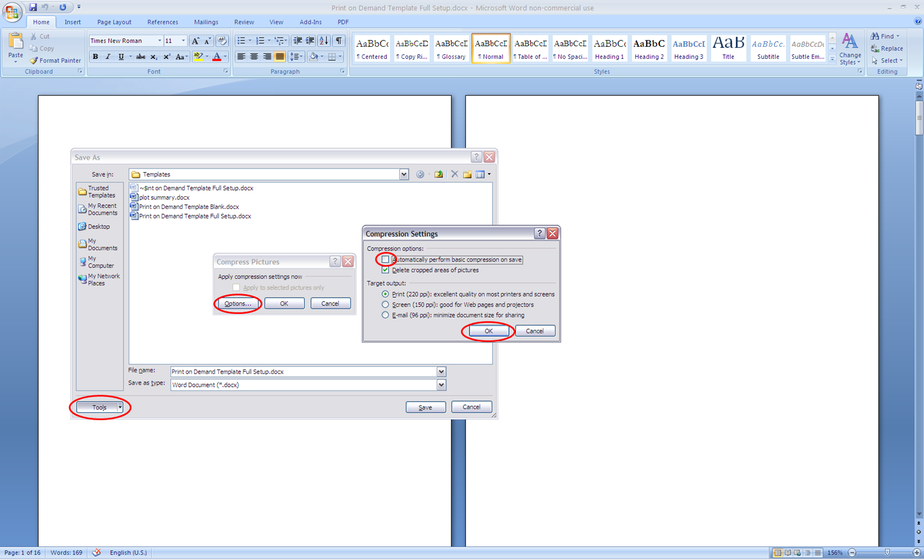924x560 pixels.
Task: Open the Save in dropdown showing Templates
Action: click(x=404, y=174)
